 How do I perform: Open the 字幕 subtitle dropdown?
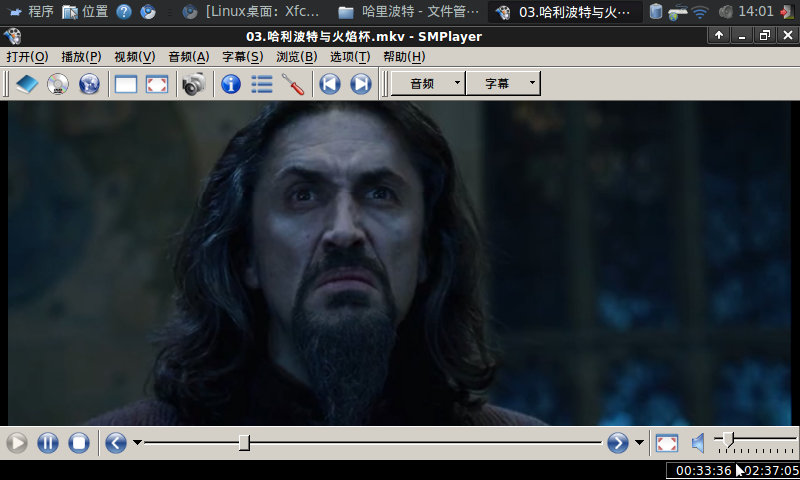click(503, 83)
